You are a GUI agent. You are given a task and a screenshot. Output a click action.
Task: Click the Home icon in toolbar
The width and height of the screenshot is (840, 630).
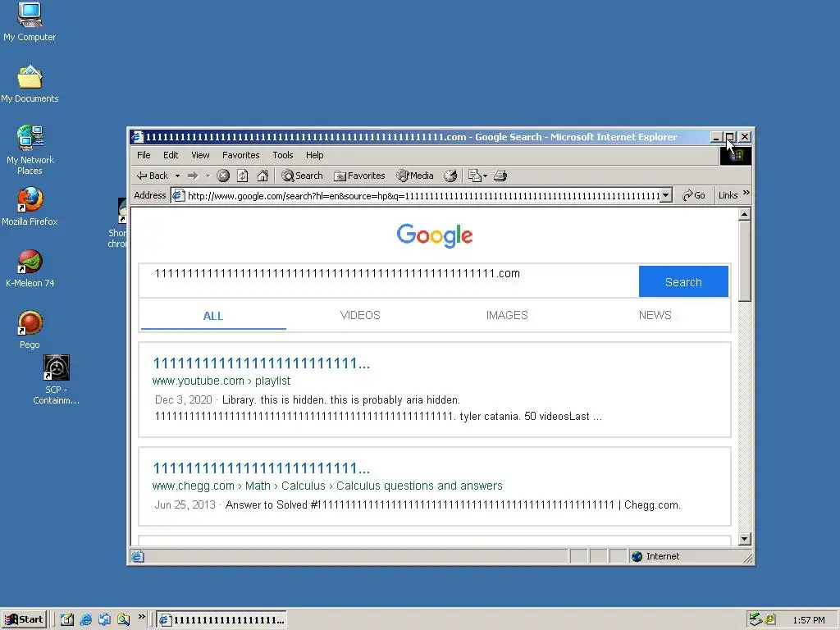[262, 176]
